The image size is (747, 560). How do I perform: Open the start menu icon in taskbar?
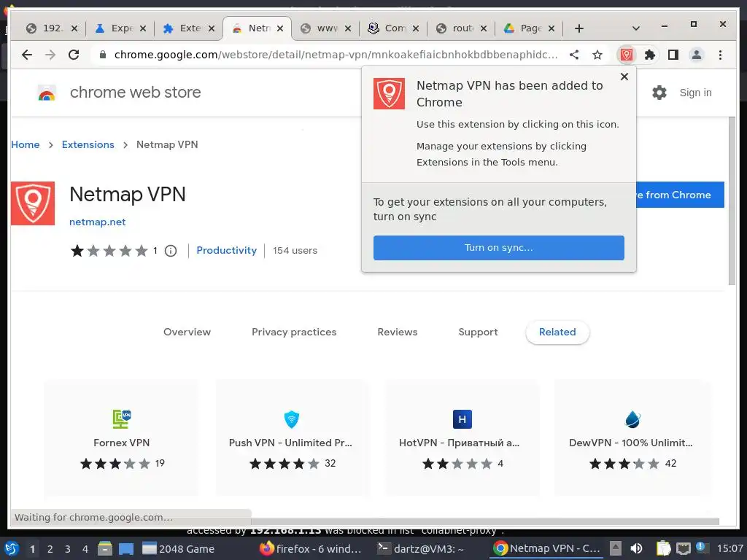click(12, 549)
